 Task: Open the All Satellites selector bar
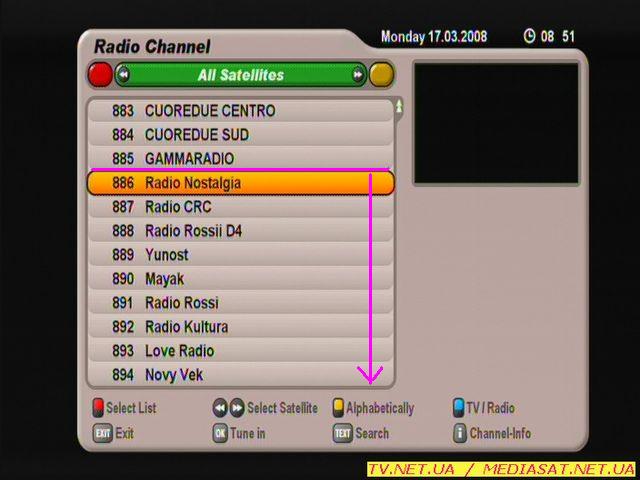[241, 75]
